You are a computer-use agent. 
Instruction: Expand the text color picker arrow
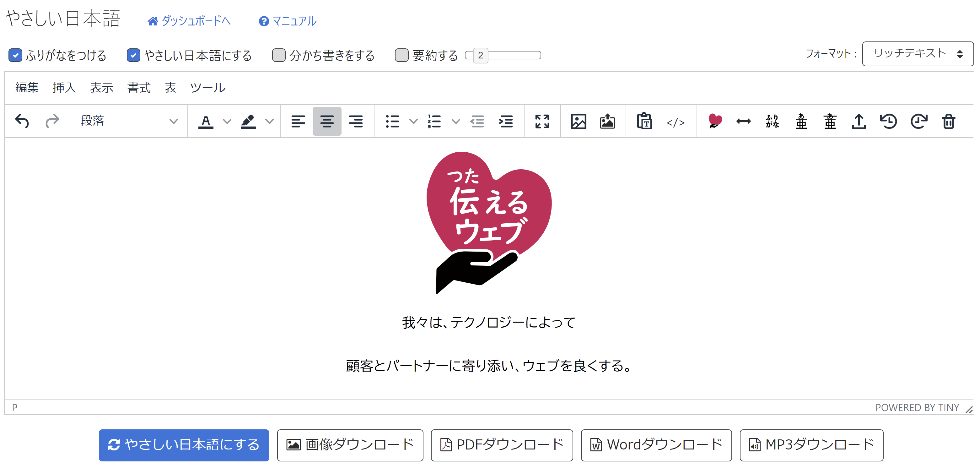(227, 122)
